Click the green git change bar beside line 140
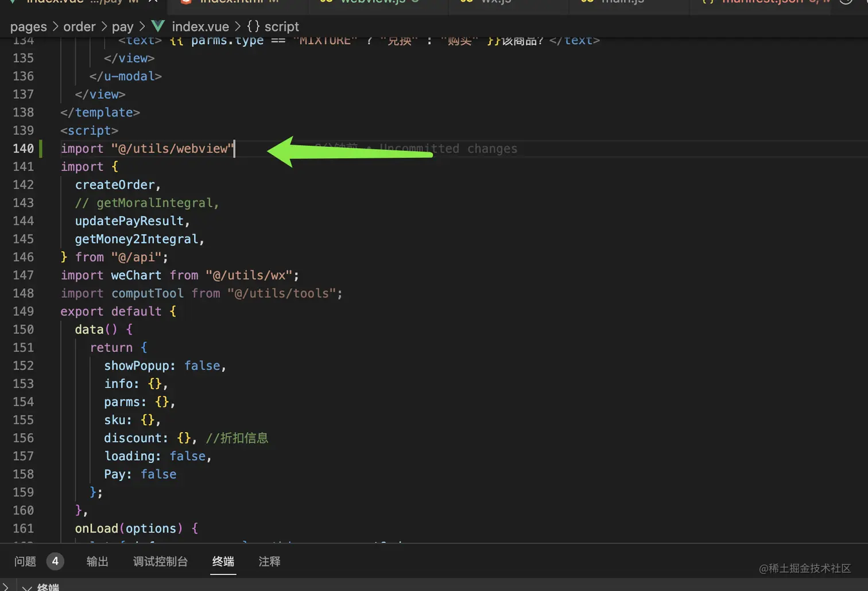The height and width of the screenshot is (591, 868). coord(41,149)
